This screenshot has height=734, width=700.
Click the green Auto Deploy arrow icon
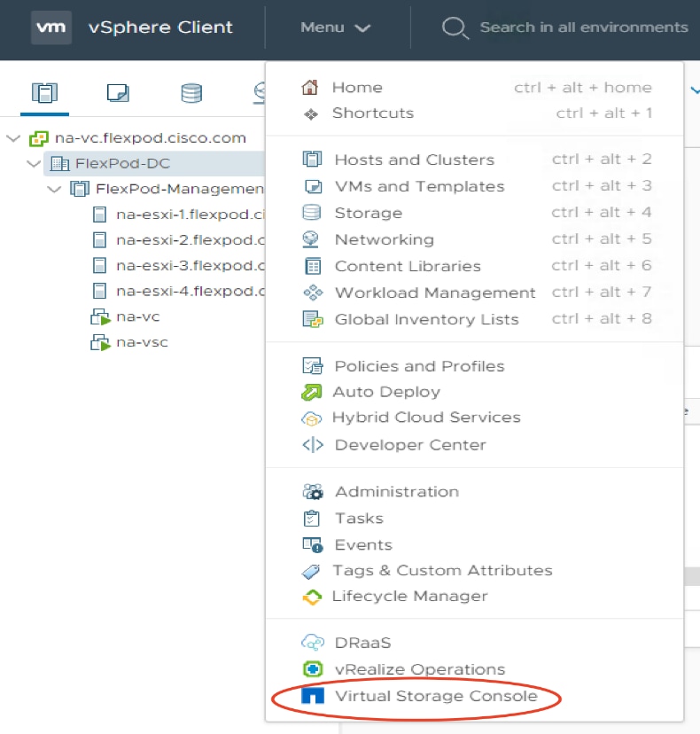click(x=312, y=392)
